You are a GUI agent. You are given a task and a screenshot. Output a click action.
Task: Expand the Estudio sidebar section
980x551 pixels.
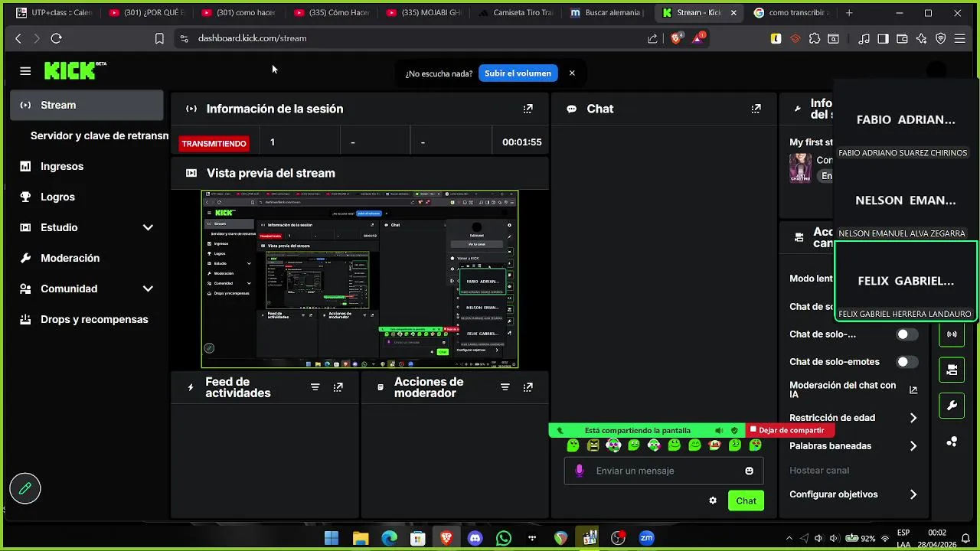[x=148, y=227]
